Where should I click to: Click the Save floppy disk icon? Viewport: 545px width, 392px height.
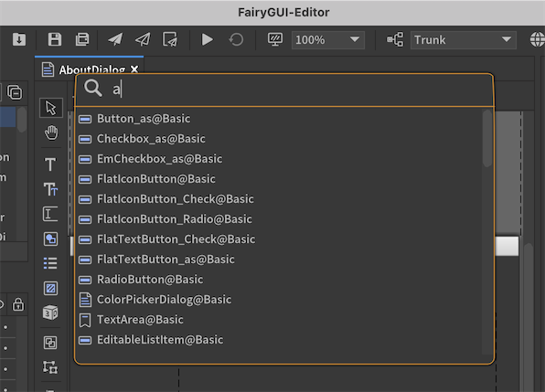point(55,39)
